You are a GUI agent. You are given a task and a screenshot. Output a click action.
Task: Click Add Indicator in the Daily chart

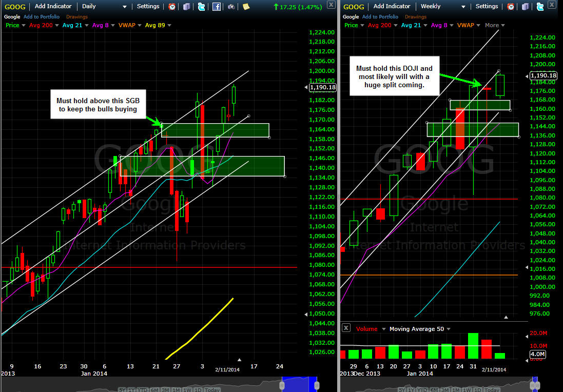coord(53,6)
